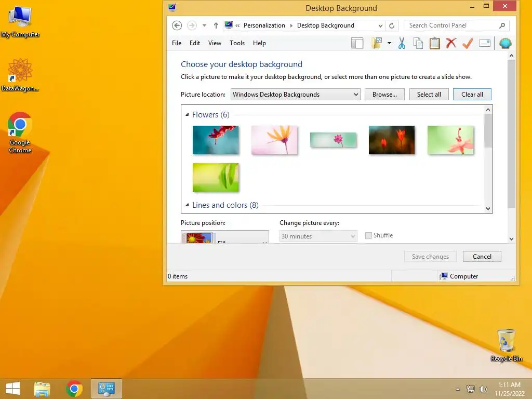Select the orange flower on pink wallpaper
The height and width of the screenshot is (399, 532).
tap(274, 140)
